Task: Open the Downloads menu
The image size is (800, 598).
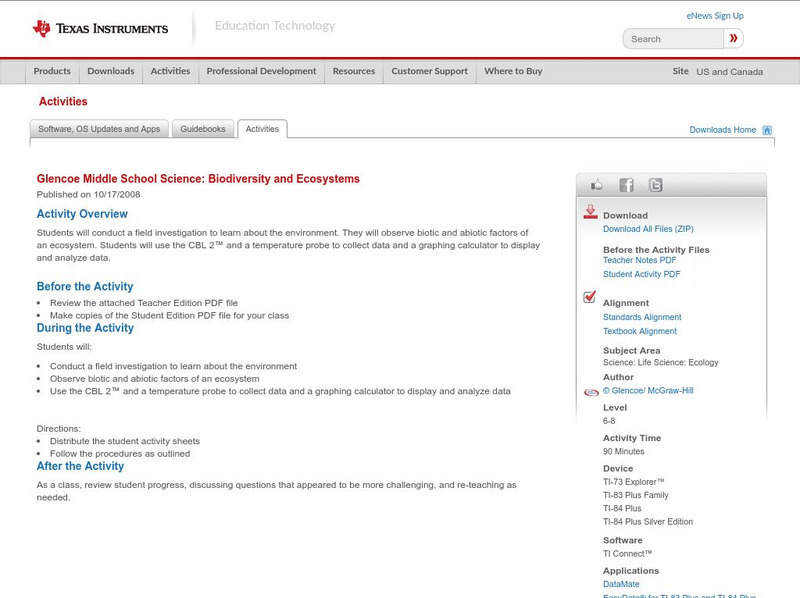Action: point(111,71)
